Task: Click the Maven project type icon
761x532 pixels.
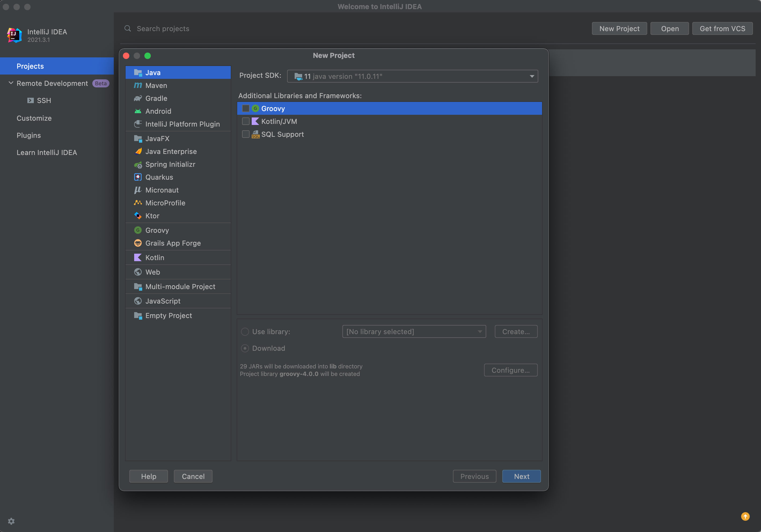Action: click(138, 86)
